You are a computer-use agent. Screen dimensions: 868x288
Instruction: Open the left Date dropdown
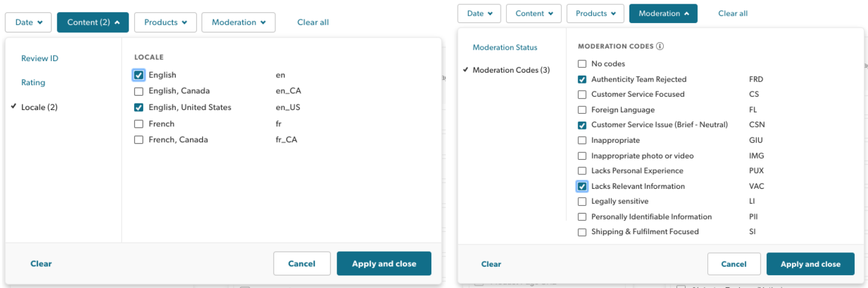pos(29,22)
